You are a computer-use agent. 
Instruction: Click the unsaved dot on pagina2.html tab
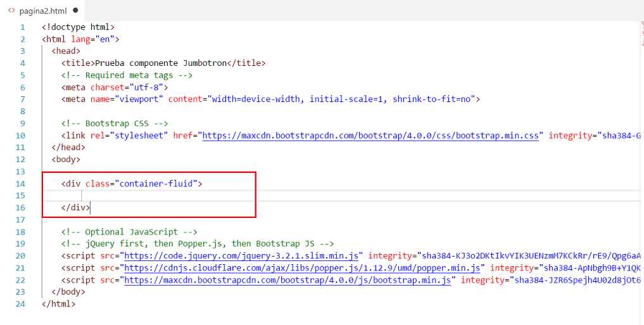(75, 11)
